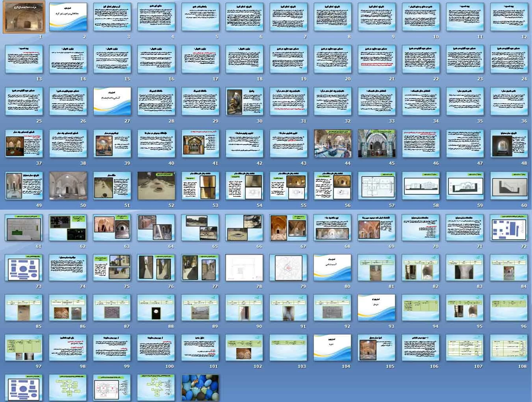Open slide 30 with the statue photo

245,101
